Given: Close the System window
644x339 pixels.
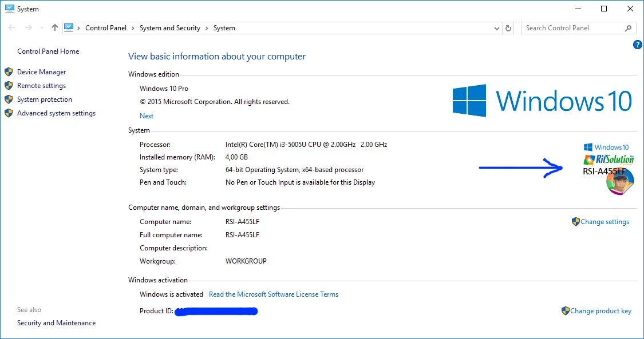Looking at the screenshot, I should tap(630, 9).
